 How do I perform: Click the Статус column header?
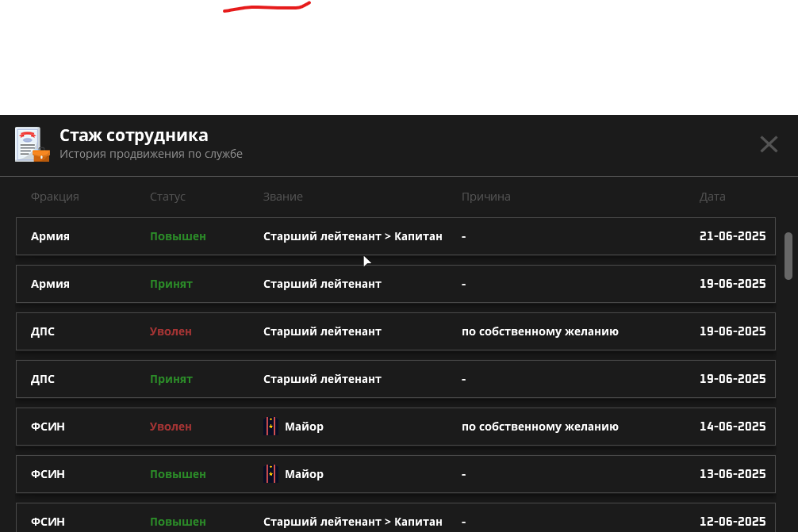[167, 197]
